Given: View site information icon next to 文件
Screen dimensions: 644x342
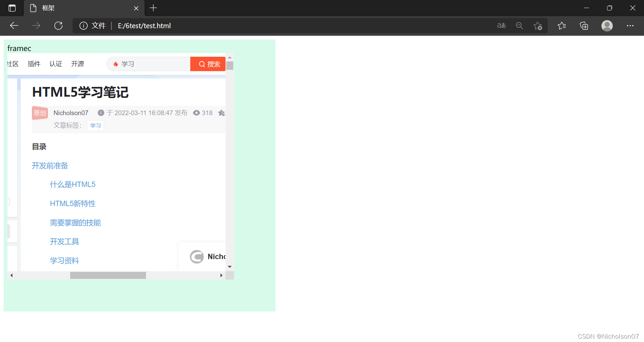Looking at the screenshot, I should tap(83, 26).
